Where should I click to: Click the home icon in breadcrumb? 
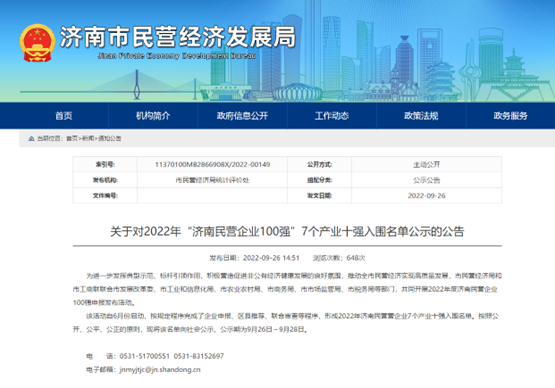coord(32,138)
